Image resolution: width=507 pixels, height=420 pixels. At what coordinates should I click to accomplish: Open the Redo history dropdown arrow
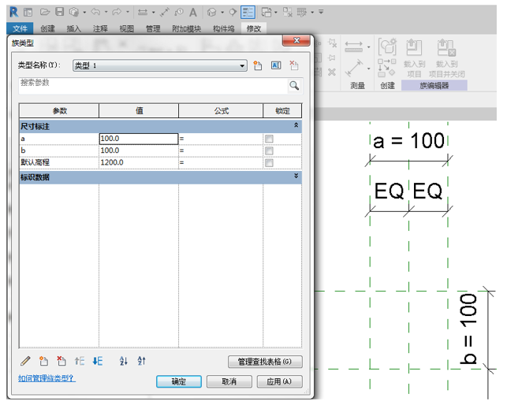128,13
